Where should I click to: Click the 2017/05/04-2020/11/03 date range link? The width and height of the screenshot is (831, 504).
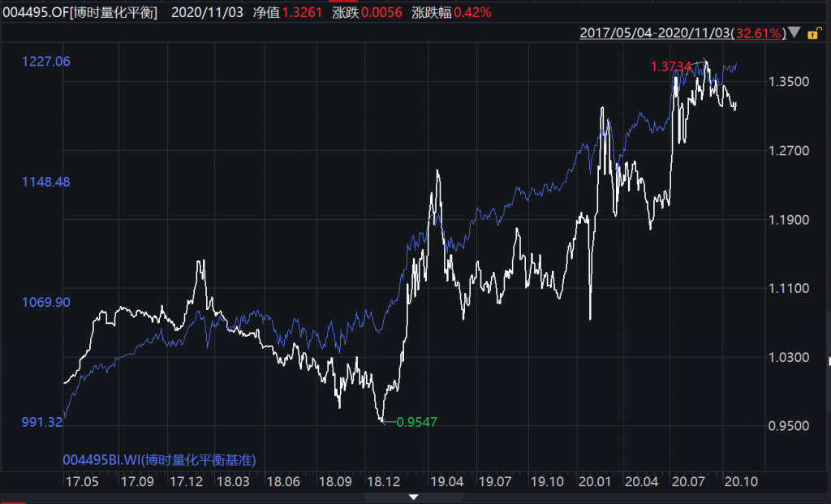coord(656,33)
